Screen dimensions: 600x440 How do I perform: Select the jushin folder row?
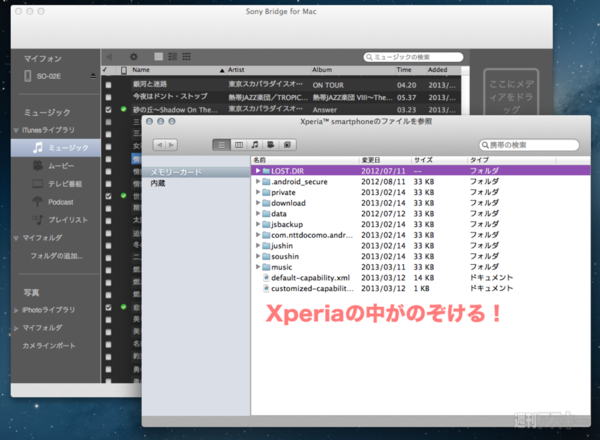coord(421,246)
